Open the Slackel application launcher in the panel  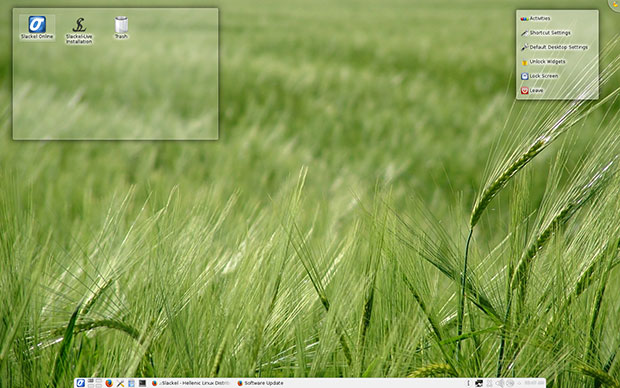[x=81, y=383]
